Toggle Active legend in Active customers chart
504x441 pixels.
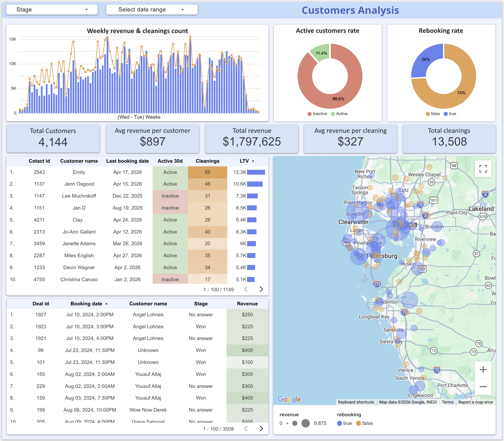tap(339, 114)
